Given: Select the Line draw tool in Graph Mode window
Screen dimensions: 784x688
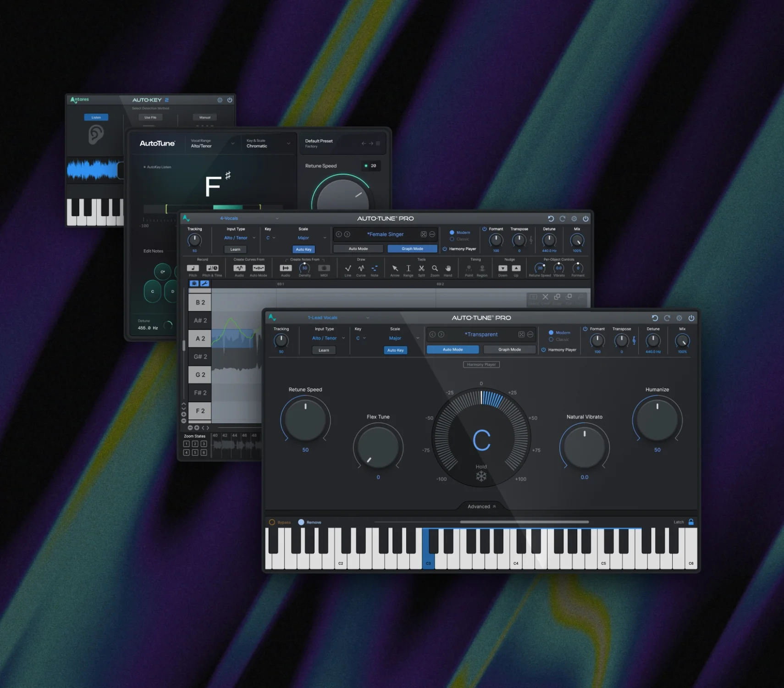Looking at the screenshot, I should tap(348, 268).
